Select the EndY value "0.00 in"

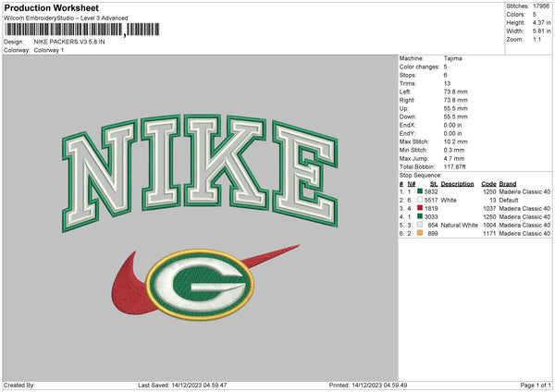click(452, 133)
